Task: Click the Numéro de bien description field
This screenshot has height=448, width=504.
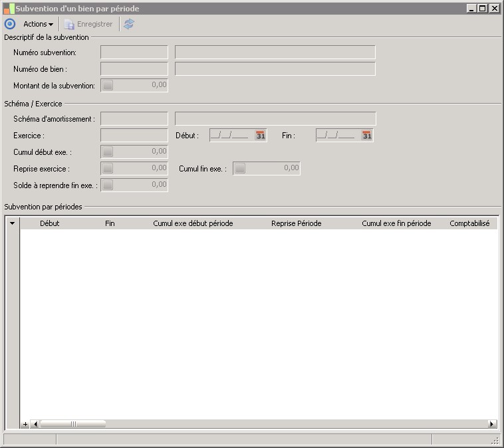Action: point(275,68)
